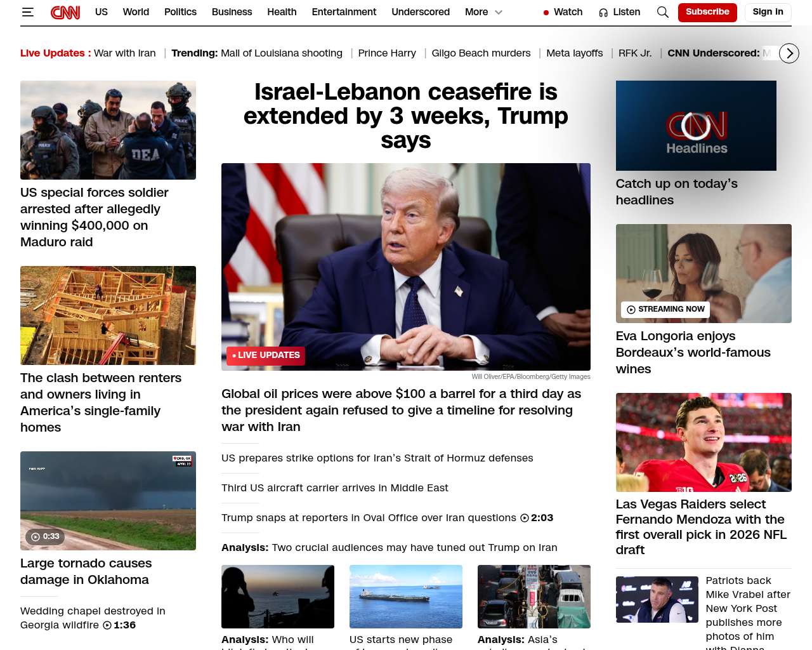Click play icon beside Georgia wildfire story
Screen dimensions: 812x650
(x=107, y=625)
